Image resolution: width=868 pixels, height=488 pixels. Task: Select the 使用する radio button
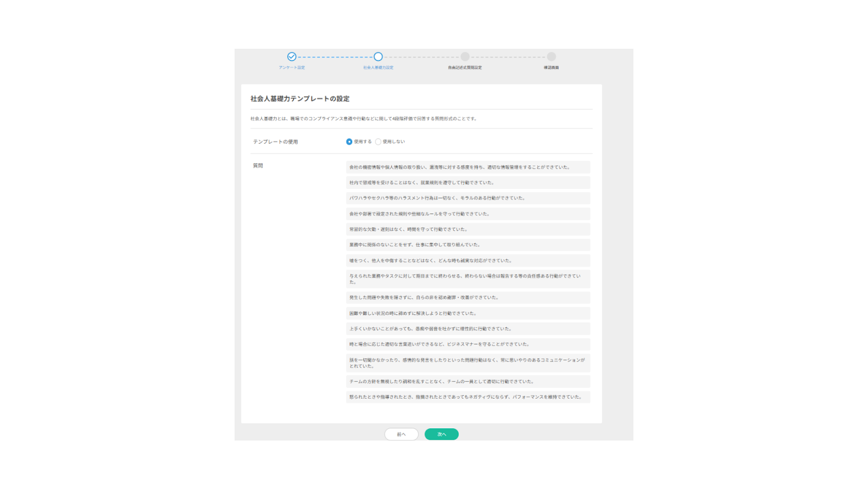click(349, 142)
